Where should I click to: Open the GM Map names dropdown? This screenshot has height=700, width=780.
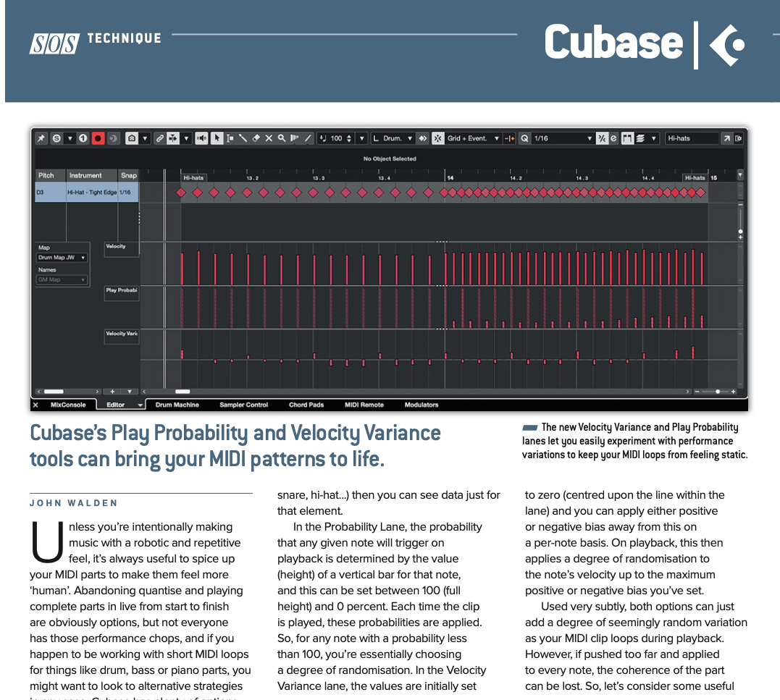tap(62, 279)
